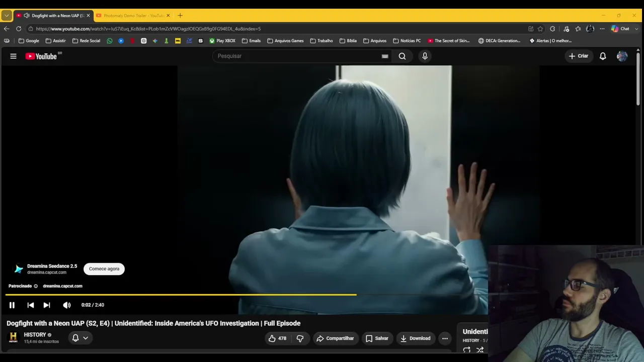Open the Emails bookmarks folder

point(251,41)
